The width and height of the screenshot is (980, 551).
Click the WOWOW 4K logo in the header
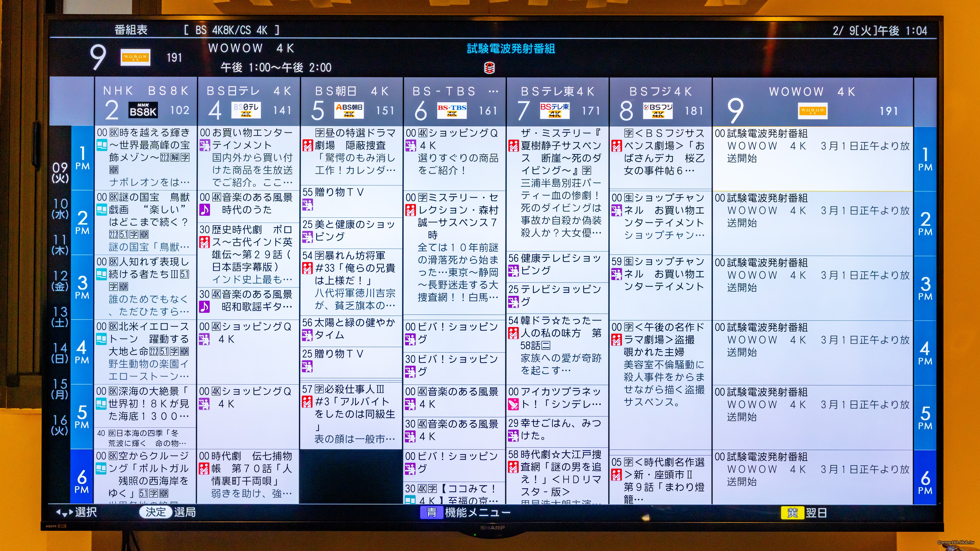[135, 57]
